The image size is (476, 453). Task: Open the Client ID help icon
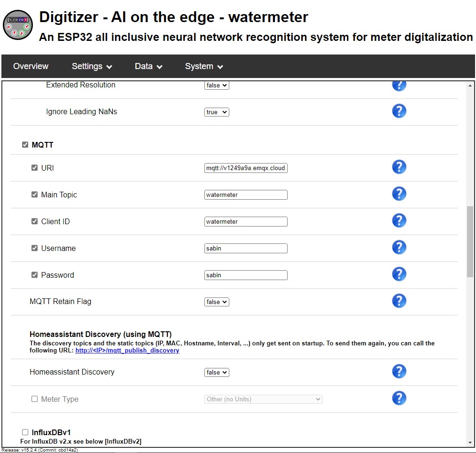[399, 220]
